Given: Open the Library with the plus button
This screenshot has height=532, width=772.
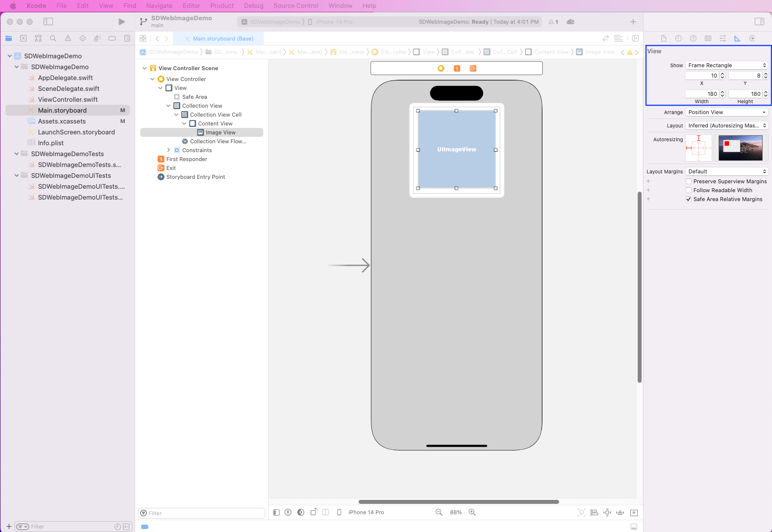Looking at the screenshot, I should pos(633,22).
